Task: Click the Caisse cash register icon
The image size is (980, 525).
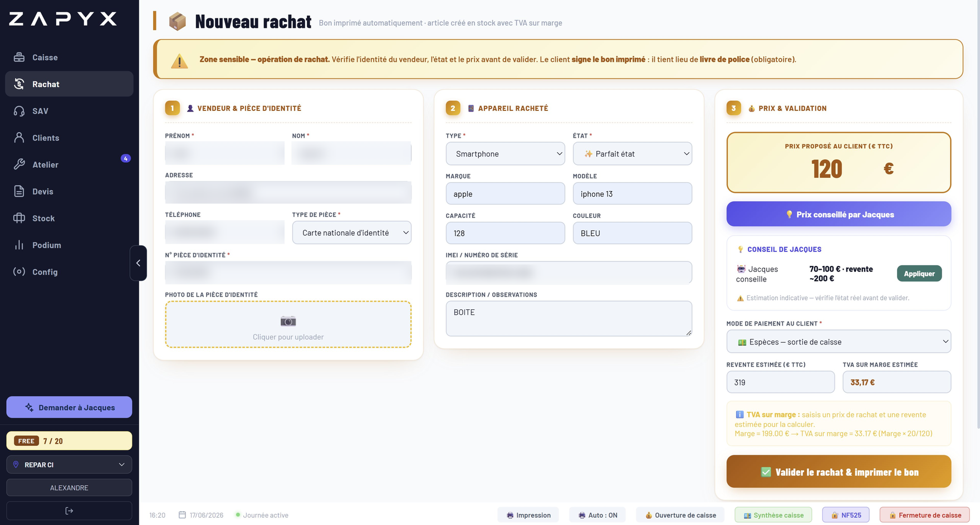Action: click(19, 57)
